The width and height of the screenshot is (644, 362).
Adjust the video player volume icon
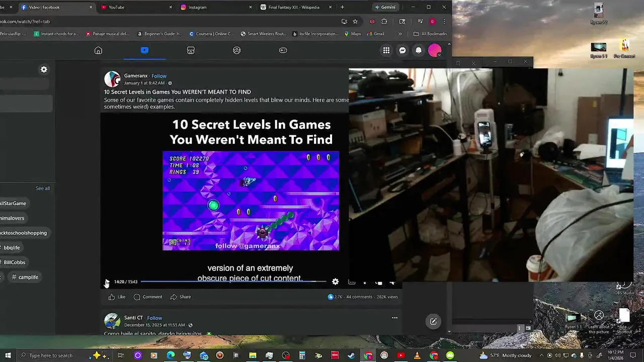pyautogui.click(x=392, y=282)
